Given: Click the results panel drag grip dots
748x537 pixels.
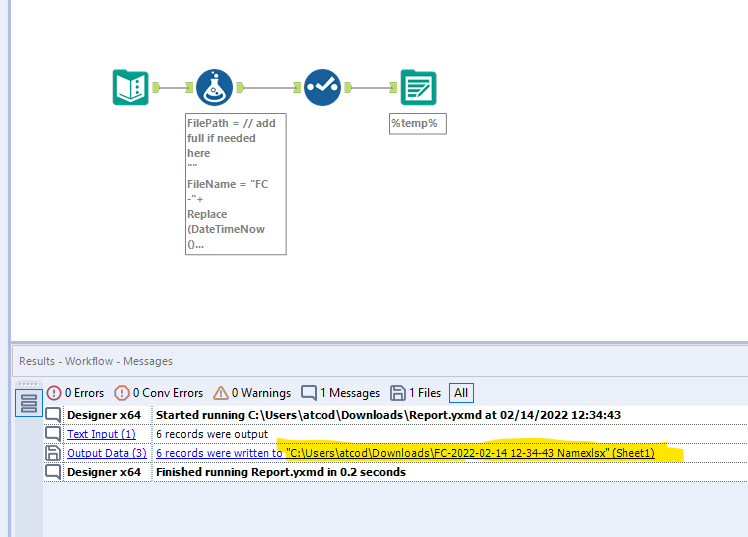Looking at the screenshot, I should (28, 384).
